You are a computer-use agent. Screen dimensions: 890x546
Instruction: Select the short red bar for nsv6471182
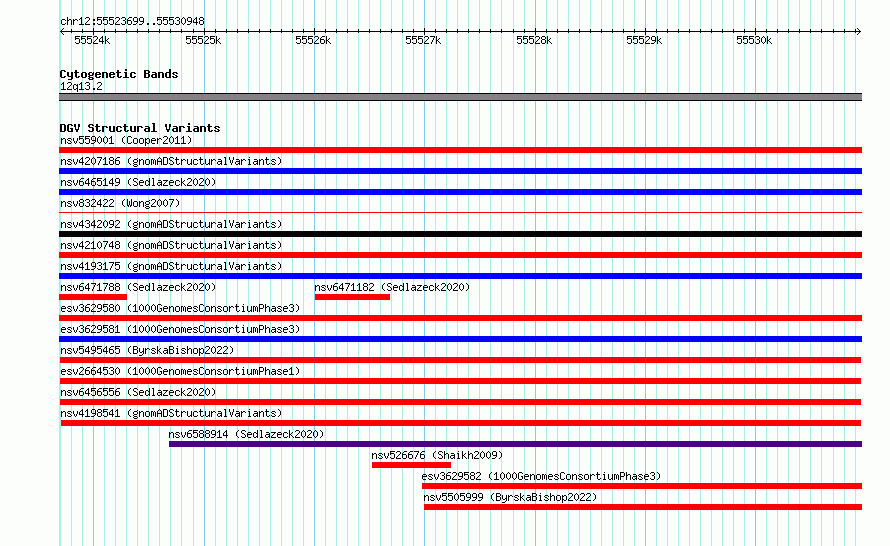(352, 297)
